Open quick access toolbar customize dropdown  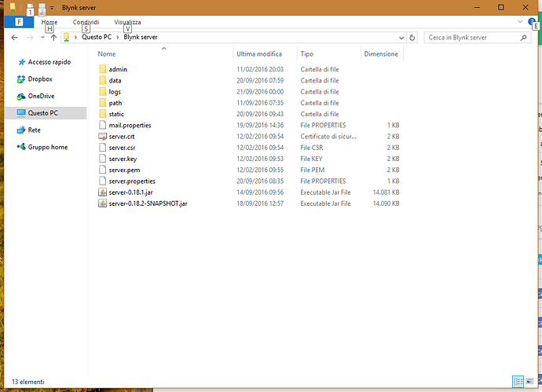tap(52, 8)
